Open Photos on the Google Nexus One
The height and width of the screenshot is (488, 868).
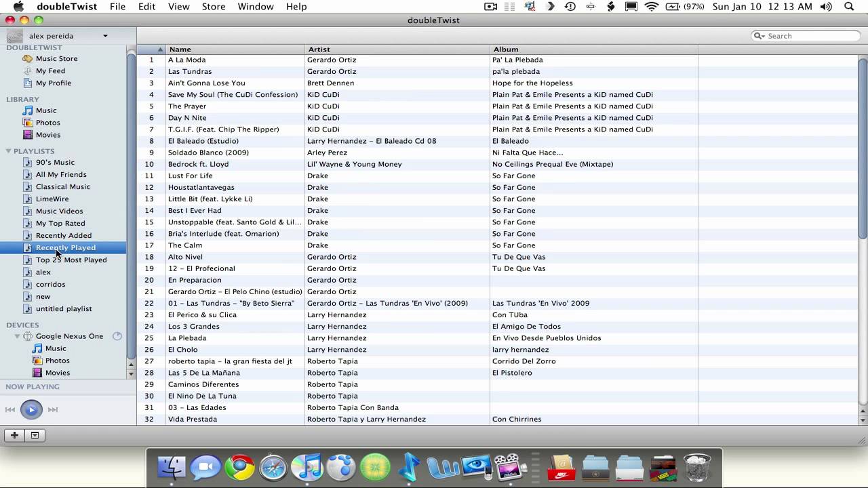pyautogui.click(x=57, y=361)
